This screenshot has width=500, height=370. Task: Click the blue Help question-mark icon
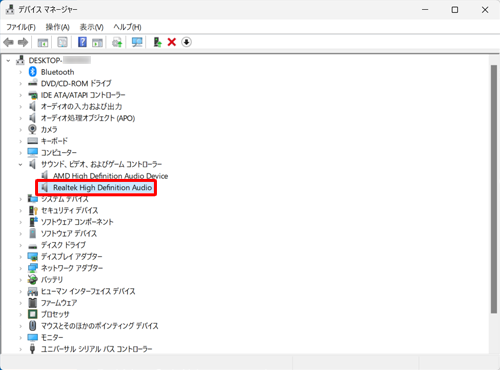tap(82, 42)
